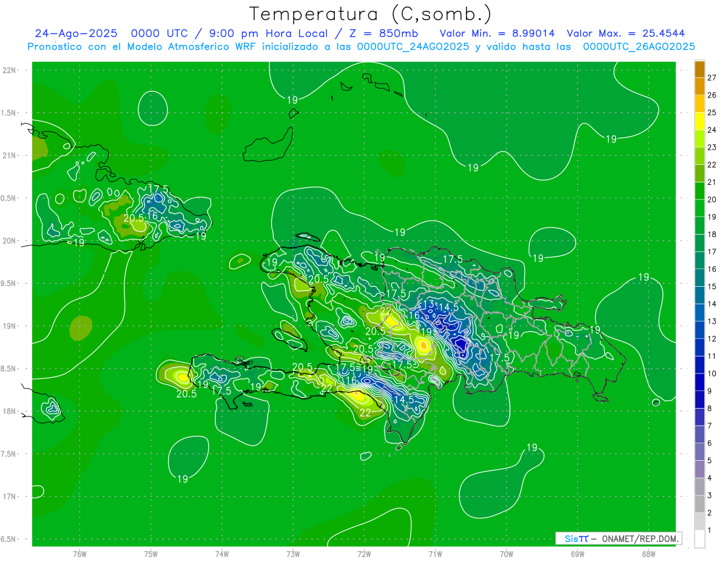Click the '75W' longitude label
The width and height of the screenshot is (728, 562).
[x=151, y=554]
